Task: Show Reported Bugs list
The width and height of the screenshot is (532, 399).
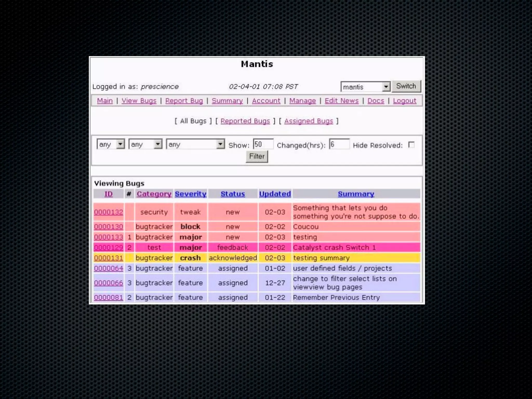Action: tap(245, 121)
